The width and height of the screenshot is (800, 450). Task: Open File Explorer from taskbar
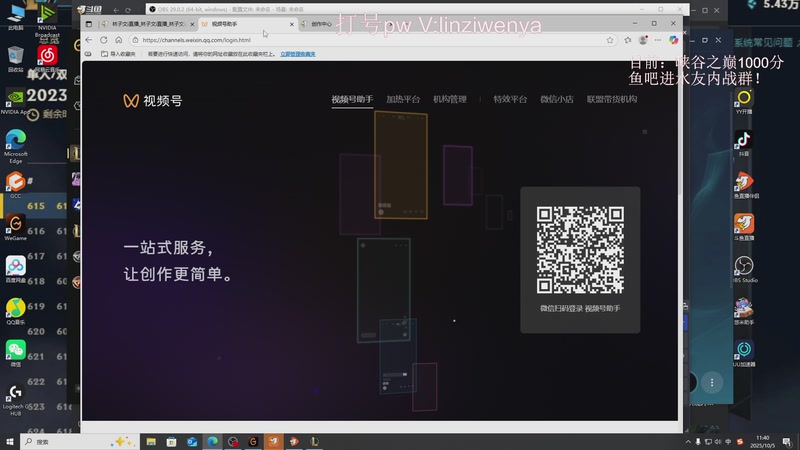[151, 441]
